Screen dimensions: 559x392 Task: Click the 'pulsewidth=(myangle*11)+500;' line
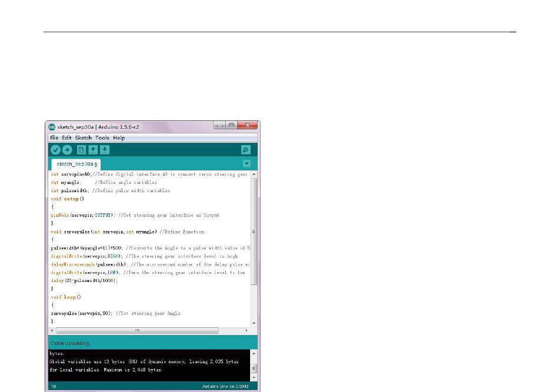[151, 248]
